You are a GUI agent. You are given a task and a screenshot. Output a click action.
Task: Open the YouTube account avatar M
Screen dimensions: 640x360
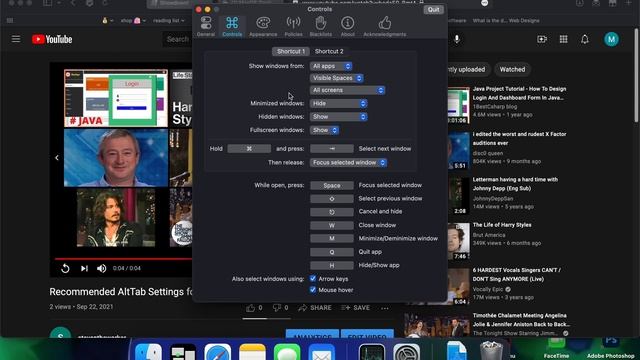[611, 39]
